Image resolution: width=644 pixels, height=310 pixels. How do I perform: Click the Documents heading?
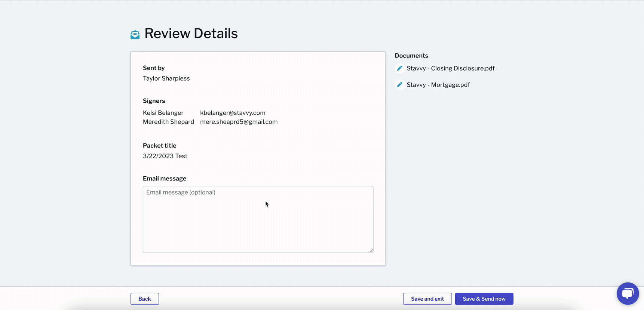411,56
